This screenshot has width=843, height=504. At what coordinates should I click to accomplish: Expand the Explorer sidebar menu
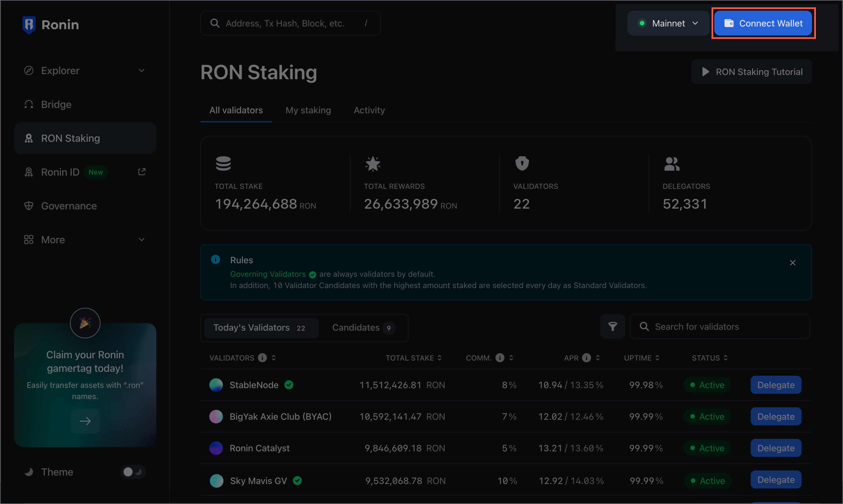point(60,70)
